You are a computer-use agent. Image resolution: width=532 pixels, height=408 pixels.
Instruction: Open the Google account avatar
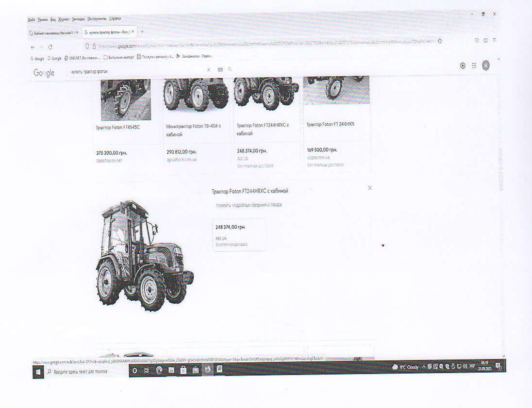(486, 65)
